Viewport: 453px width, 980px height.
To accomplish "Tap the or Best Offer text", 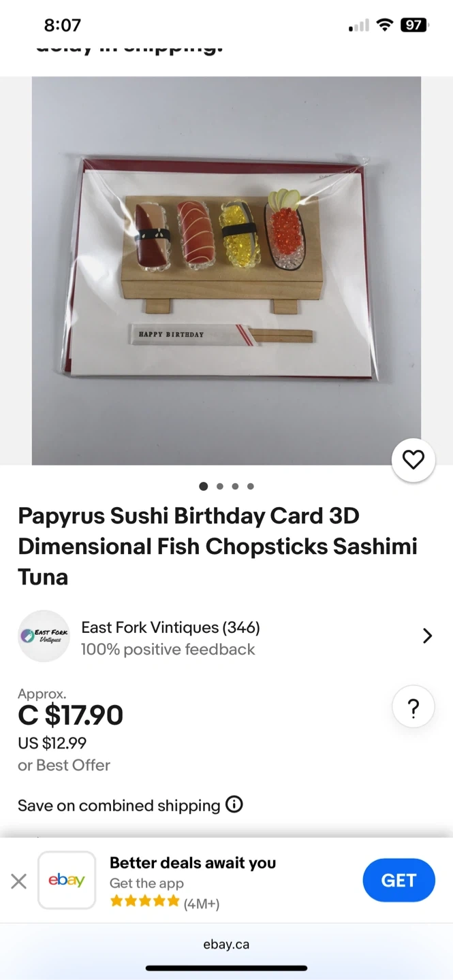I will pyautogui.click(x=64, y=765).
